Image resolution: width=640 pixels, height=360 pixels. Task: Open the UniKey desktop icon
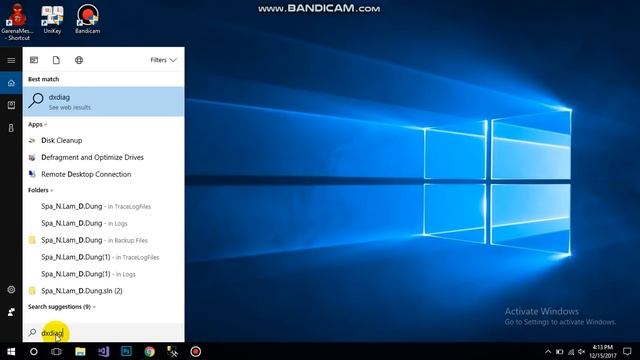click(x=52, y=19)
